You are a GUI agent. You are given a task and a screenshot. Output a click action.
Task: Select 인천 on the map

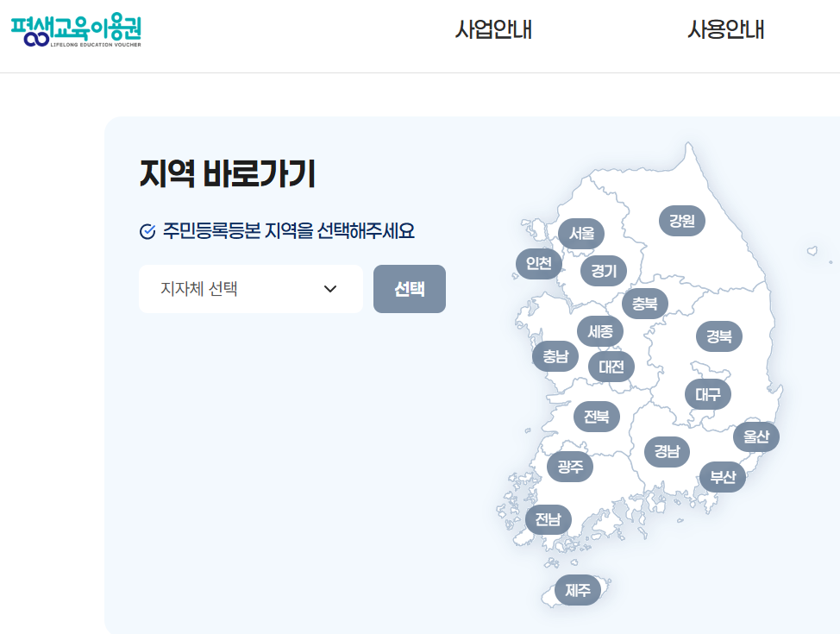click(539, 263)
